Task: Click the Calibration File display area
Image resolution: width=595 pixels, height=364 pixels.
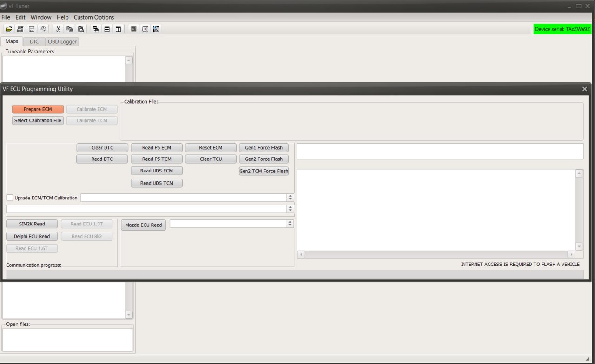Action: (x=351, y=121)
